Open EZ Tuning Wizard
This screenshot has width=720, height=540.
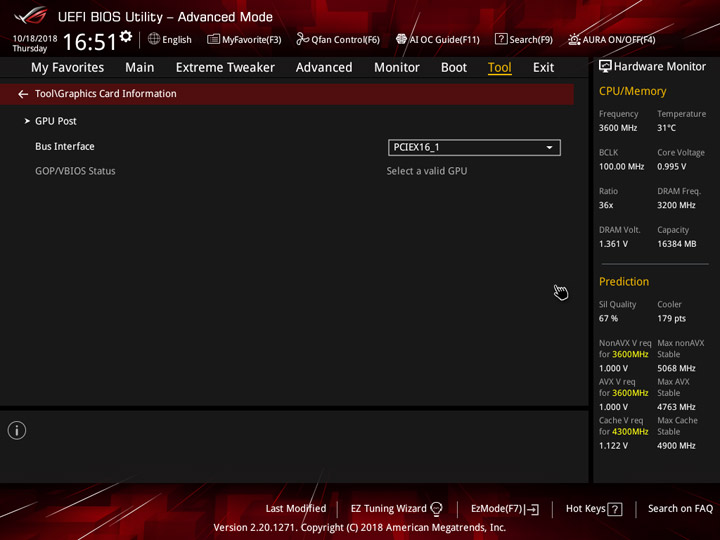click(388, 509)
